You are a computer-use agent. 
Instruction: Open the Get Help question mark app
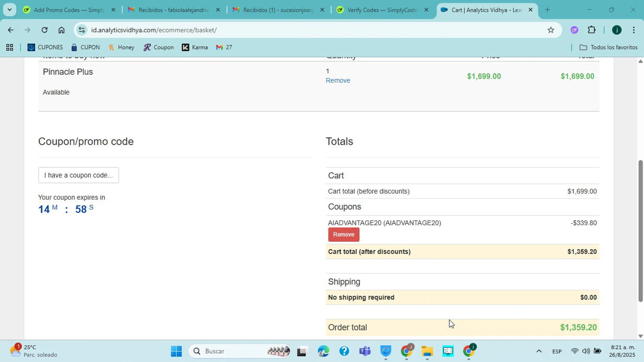[344, 352]
